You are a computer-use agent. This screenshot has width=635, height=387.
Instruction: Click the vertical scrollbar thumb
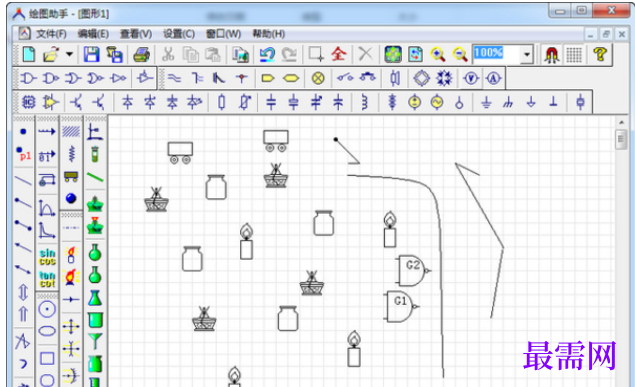coord(620,140)
